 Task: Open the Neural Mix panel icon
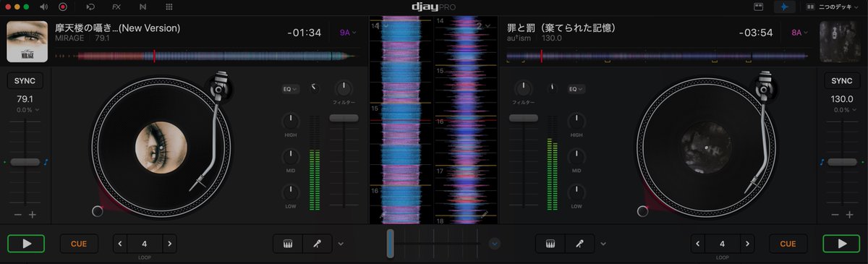[142, 7]
